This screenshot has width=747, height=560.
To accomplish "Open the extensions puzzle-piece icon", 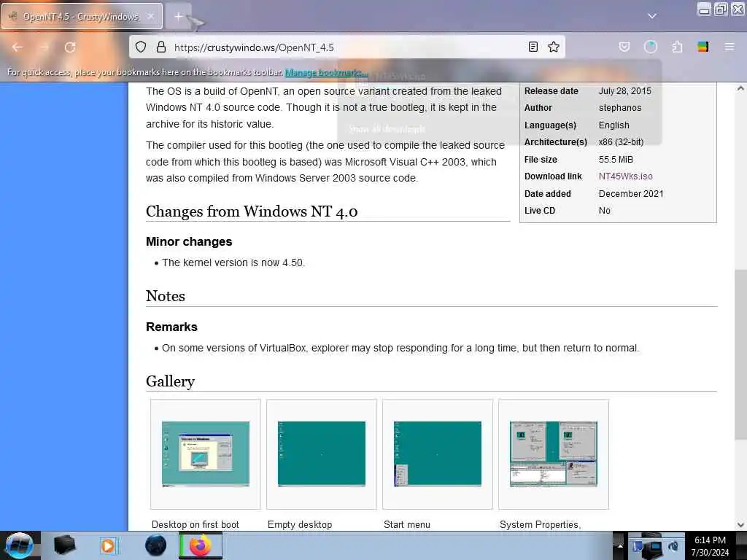I will pos(677,47).
